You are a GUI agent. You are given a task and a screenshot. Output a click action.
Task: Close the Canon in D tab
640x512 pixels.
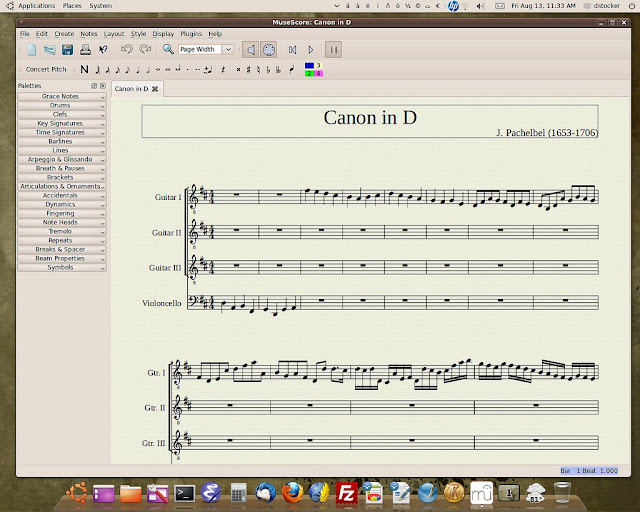click(x=155, y=89)
